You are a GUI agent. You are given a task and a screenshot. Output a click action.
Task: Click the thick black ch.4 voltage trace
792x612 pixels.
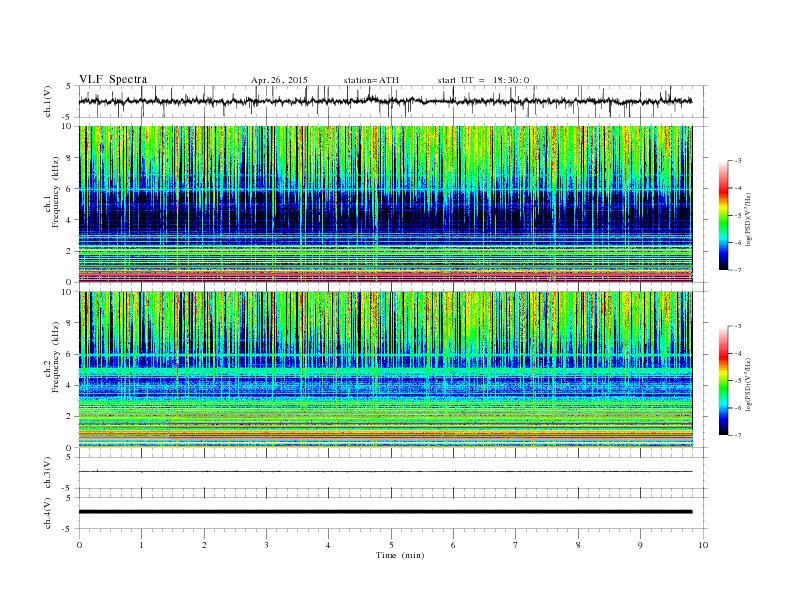click(385, 512)
